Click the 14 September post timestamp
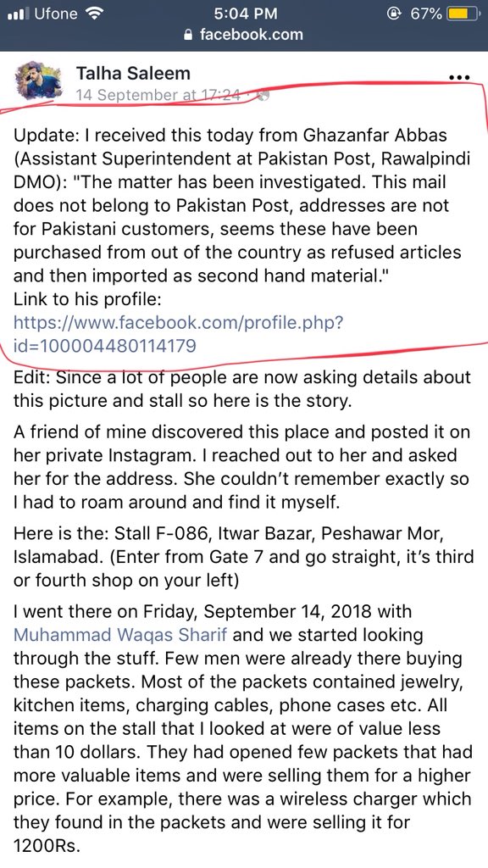This screenshot has height=868, width=488. [158, 95]
